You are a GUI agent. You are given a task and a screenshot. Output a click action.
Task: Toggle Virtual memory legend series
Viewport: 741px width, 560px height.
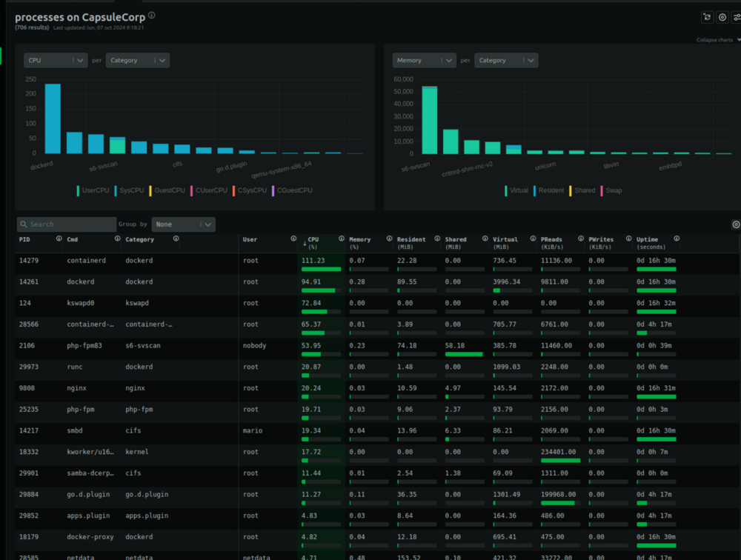516,190
